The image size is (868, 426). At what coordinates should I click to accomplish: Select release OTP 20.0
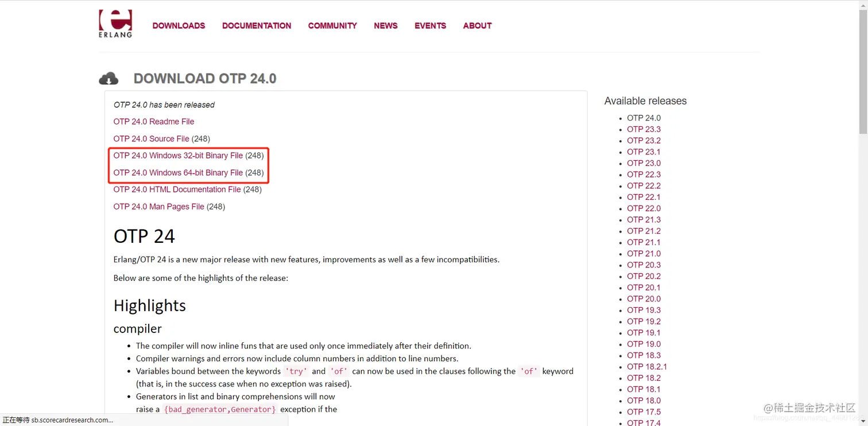[x=644, y=299]
